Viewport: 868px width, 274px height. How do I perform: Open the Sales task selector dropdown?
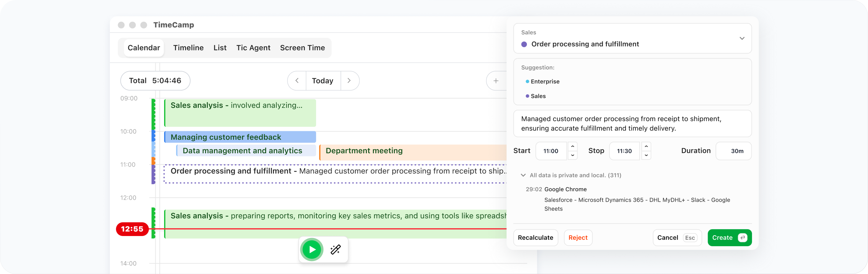[x=742, y=38]
